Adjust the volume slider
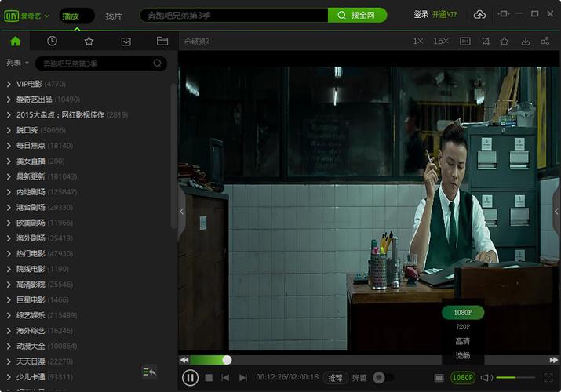 tap(515, 377)
